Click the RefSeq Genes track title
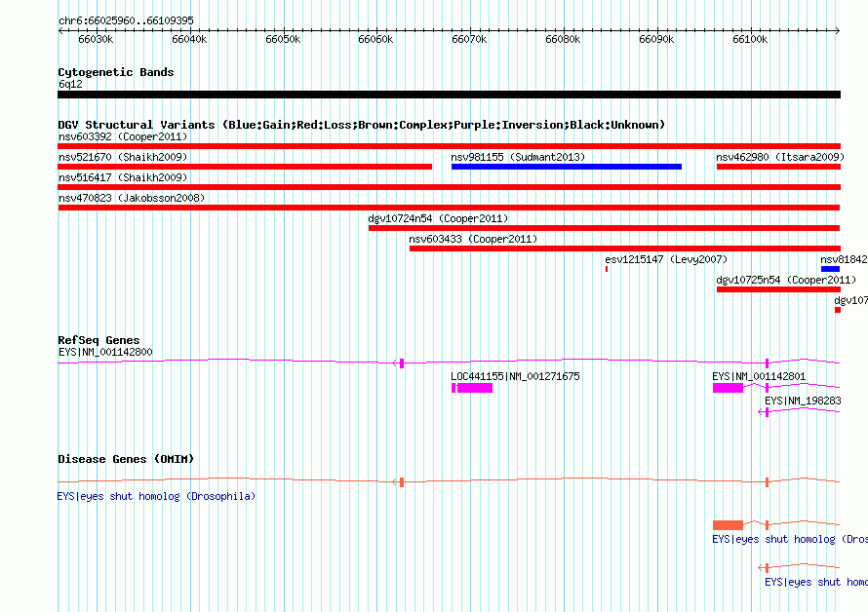The width and height of the screenshot is (868, 612). pyautogui.click(x=99, y=340)
